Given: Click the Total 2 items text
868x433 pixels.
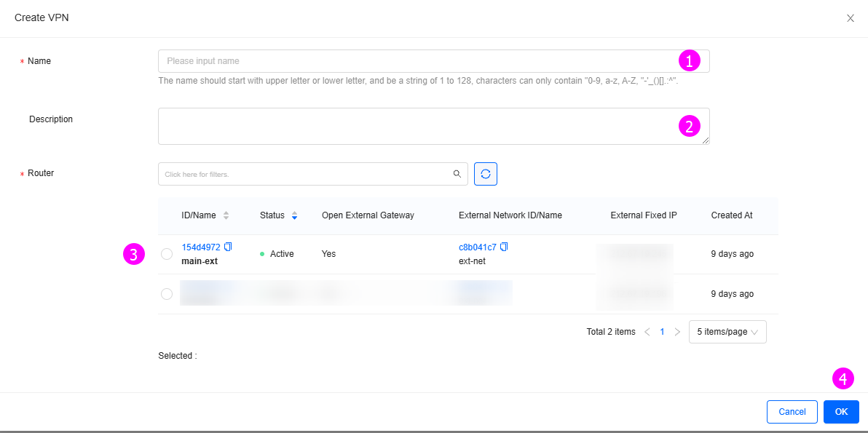Looking at the screenshot, I should click(611, 332).
